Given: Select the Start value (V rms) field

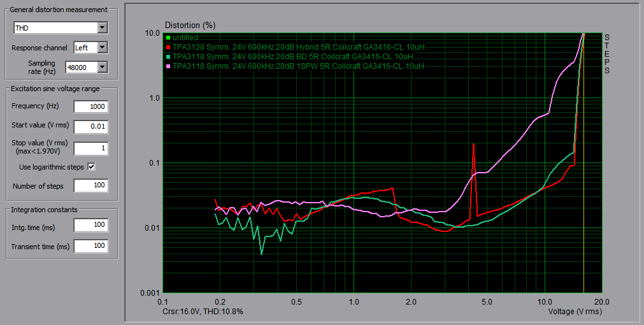Looking at the screenshot, I should pyautogui.click(x=90, y=126).
